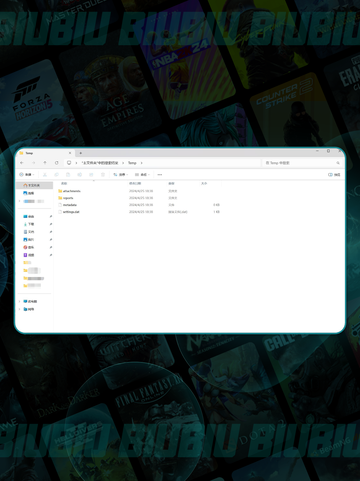Select Network in sidebar
This screenshot has width=360, height=481.
pos(29,309)
